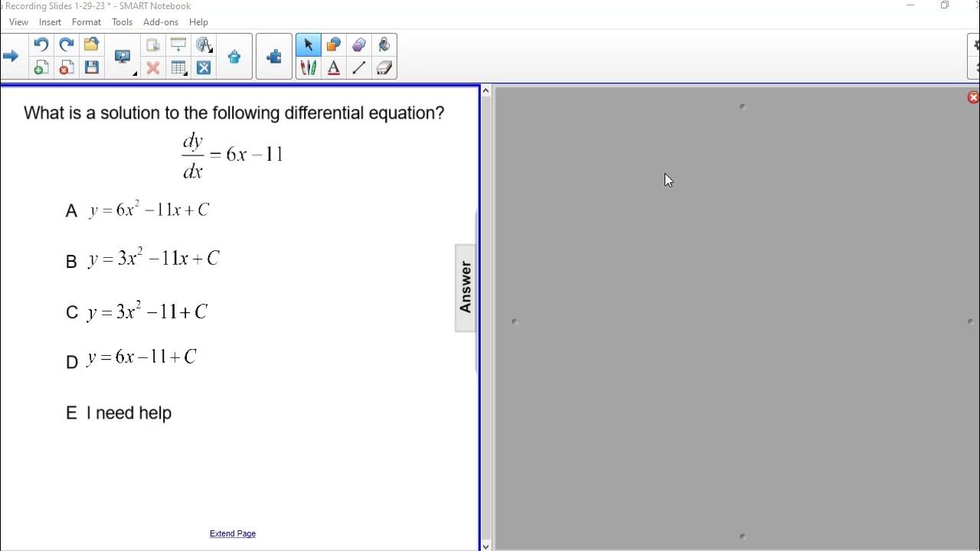Redo the last action

pyautogui.click(x=67, y=44)
